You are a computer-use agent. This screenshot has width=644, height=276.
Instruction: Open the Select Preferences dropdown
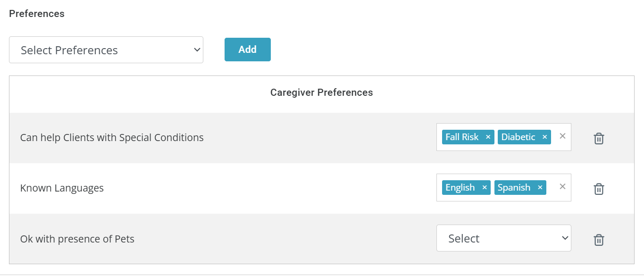tap(106, 50)
